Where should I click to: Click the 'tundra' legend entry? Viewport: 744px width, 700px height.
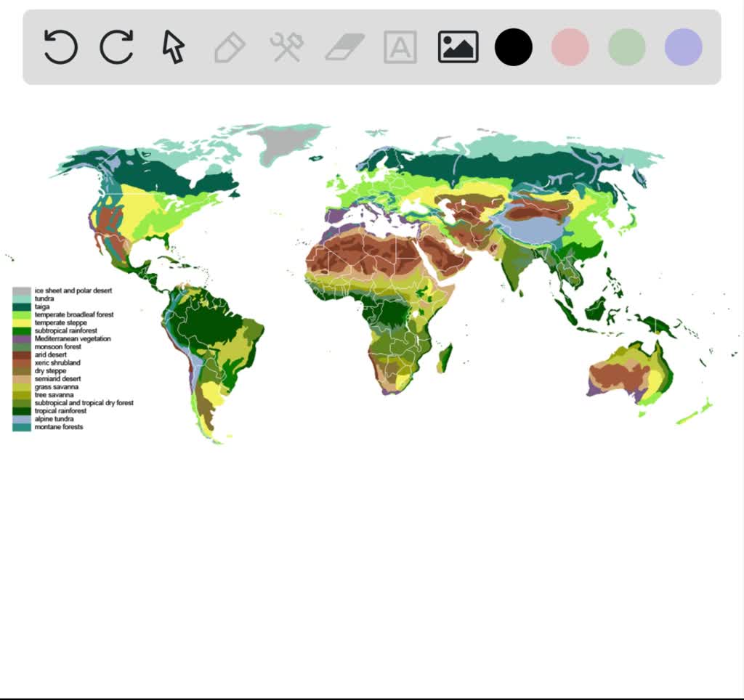click(44, 298)
